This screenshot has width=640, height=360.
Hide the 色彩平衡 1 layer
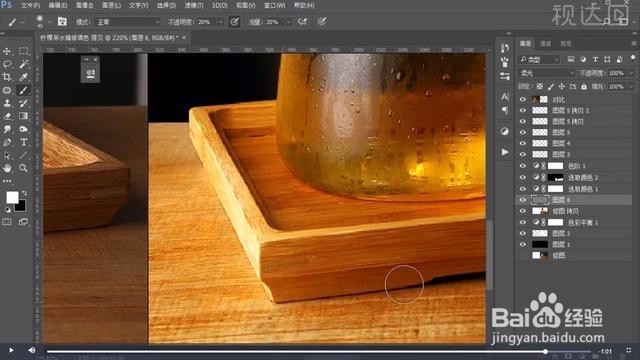pos(523,222)
